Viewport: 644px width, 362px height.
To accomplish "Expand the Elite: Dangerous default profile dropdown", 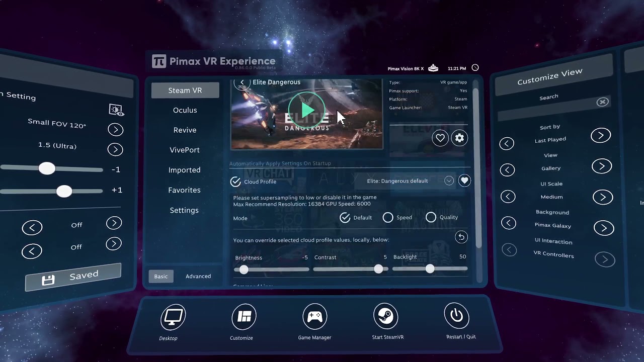I will (449, 180).
